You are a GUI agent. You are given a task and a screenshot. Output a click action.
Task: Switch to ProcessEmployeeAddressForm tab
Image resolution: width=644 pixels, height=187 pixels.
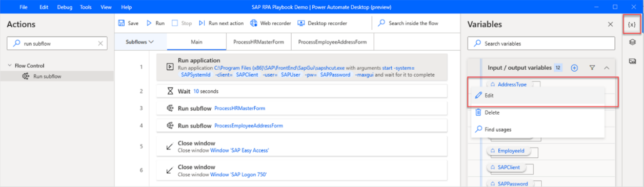(332, 42)
